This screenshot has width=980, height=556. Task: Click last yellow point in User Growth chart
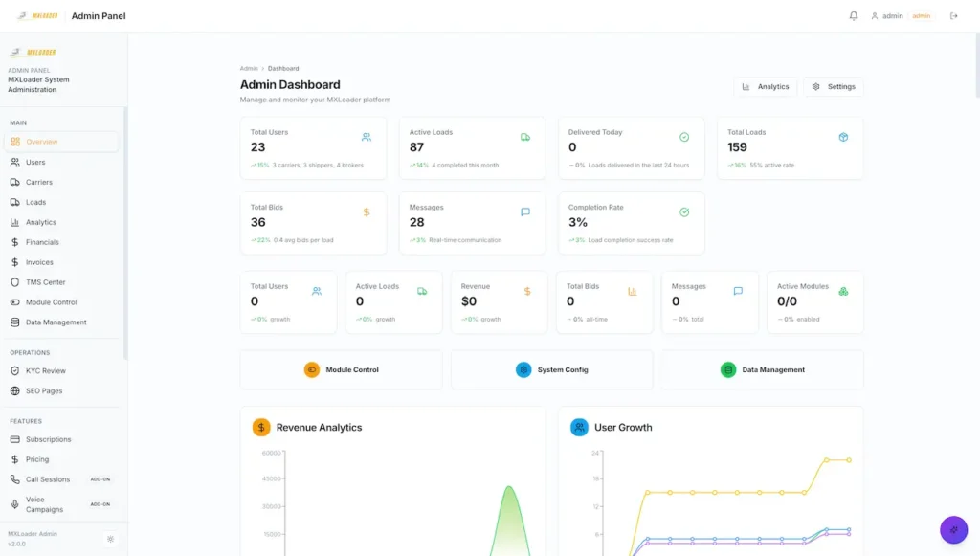pyautogui.click(x=849, y=460)
